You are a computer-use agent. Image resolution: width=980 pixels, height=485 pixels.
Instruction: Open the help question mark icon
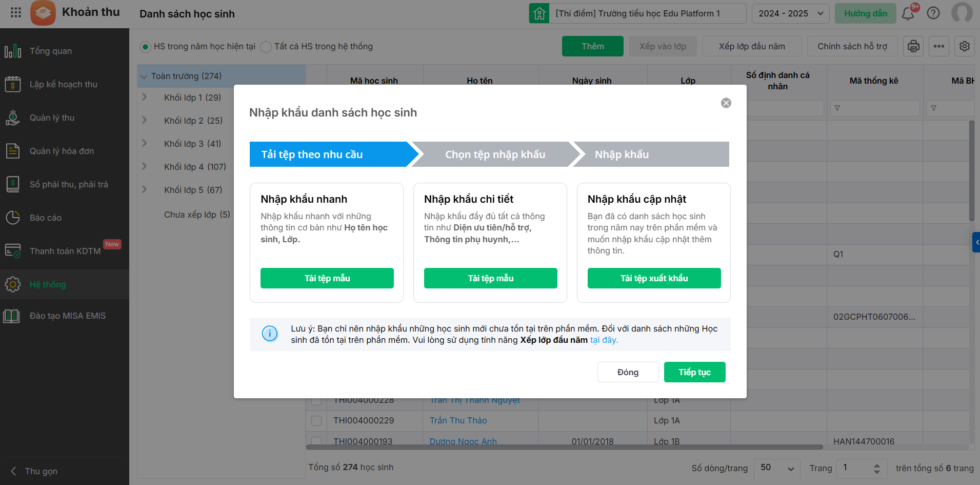click(x=933, y=13)
